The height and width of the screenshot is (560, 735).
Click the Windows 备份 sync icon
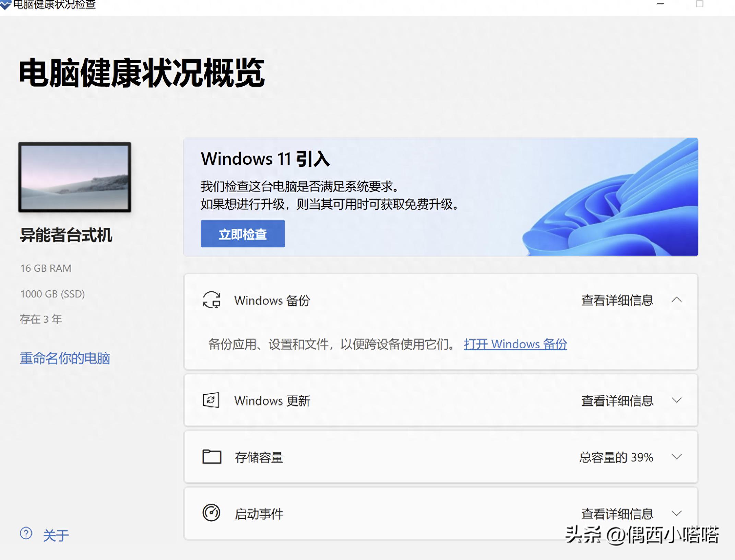[x=211, y=300]
